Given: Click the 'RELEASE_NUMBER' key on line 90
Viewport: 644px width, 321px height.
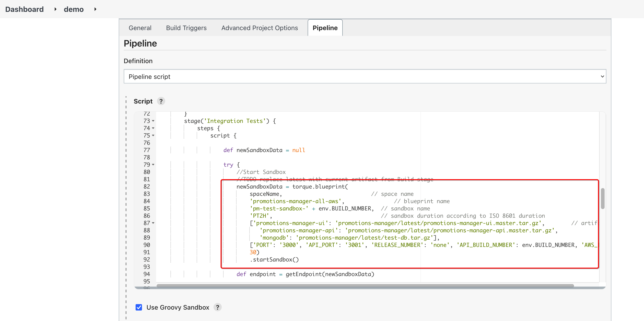Looking at the screenshot, I should coord(397,245).
